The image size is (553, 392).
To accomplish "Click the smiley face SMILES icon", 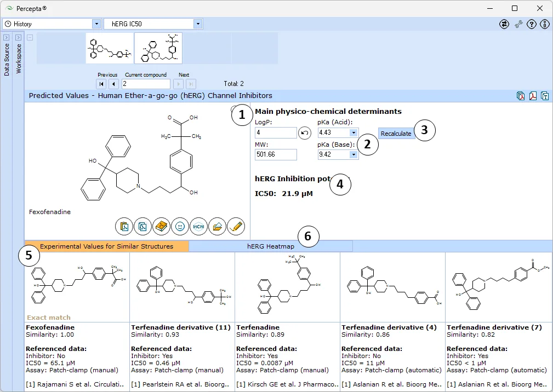I will [x=180, y=227].
